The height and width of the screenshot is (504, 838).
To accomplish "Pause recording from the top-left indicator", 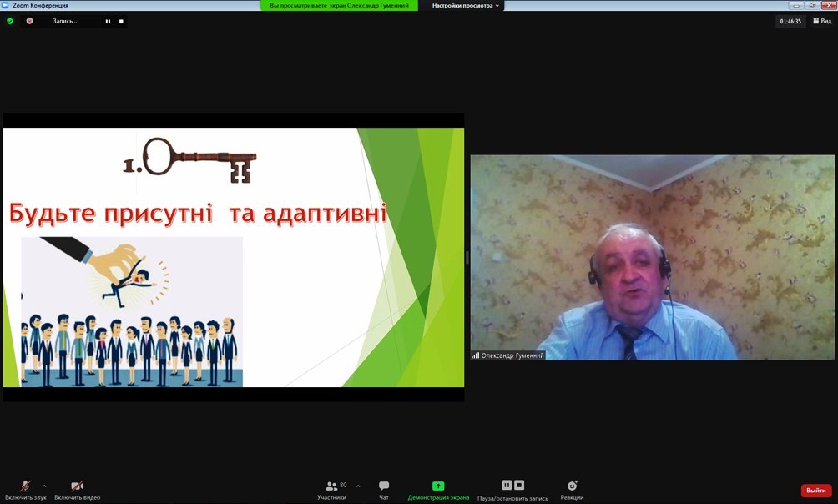I will 108,21.
